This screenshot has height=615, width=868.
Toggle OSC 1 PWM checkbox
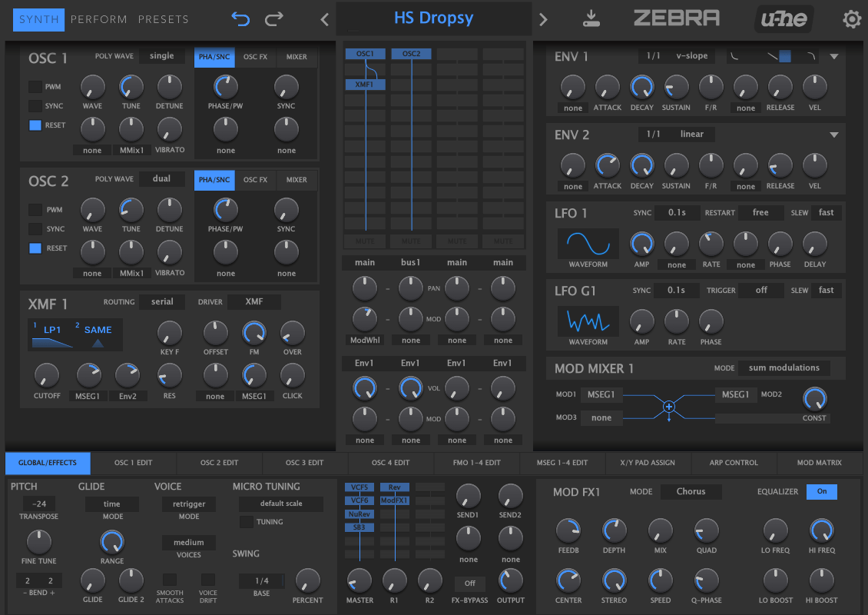pos(35,86)
